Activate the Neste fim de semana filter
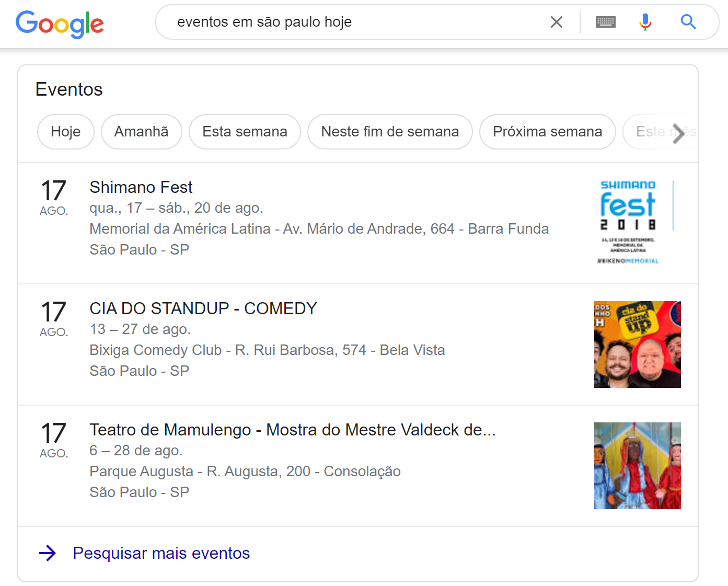Screen dimensions: 728x586 click(390, 132)
